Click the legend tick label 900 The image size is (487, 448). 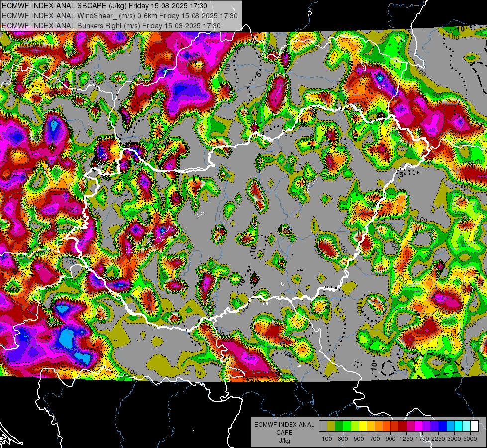[390, 439]
